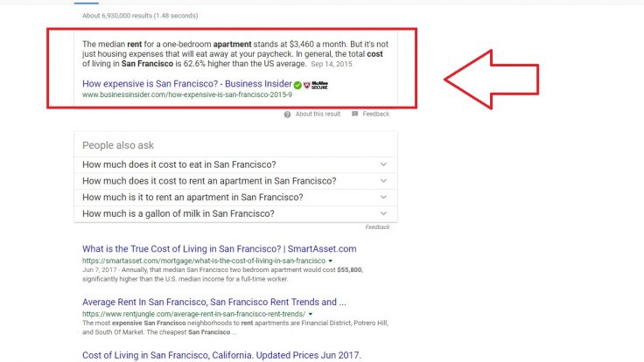Viewport: 644px width, 362px height.
Task: Click the smartasset.com green URL text
Action: 204,261
